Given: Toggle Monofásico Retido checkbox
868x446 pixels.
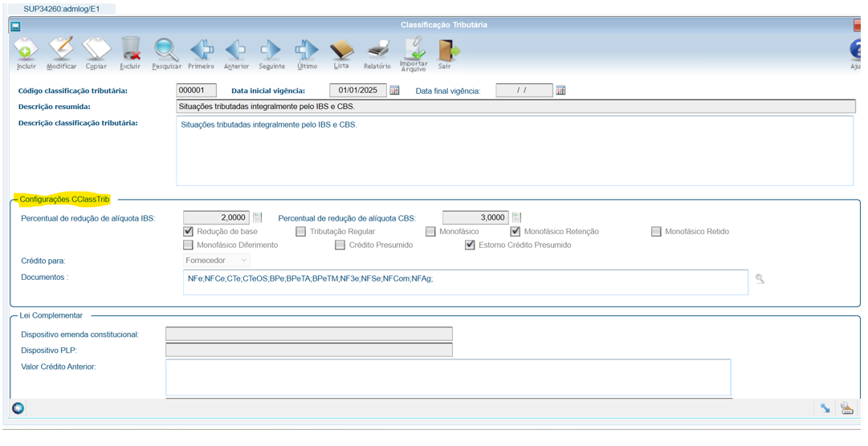Looking at the screenshot, I should click(656, 231).
